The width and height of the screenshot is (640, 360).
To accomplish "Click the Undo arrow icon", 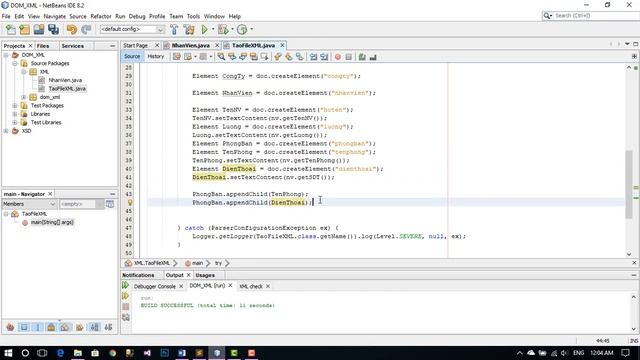I will click(x=71, y=29).
